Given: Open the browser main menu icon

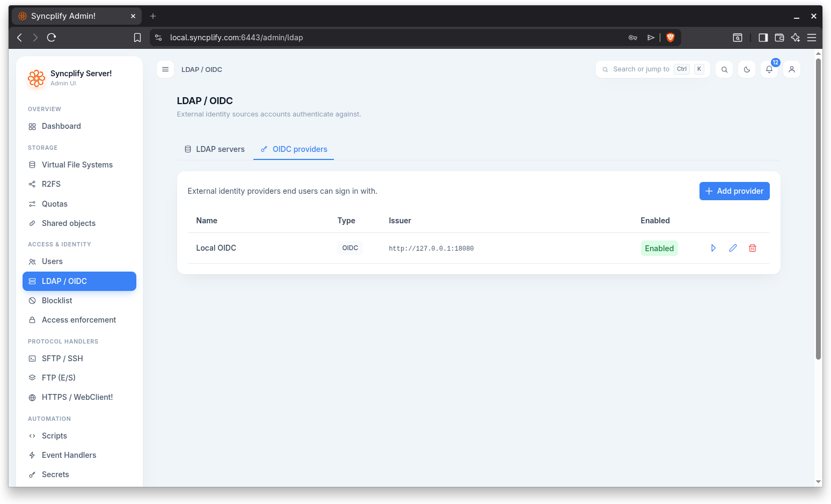Looking at the screenshot, I should [x=812, y=38].
